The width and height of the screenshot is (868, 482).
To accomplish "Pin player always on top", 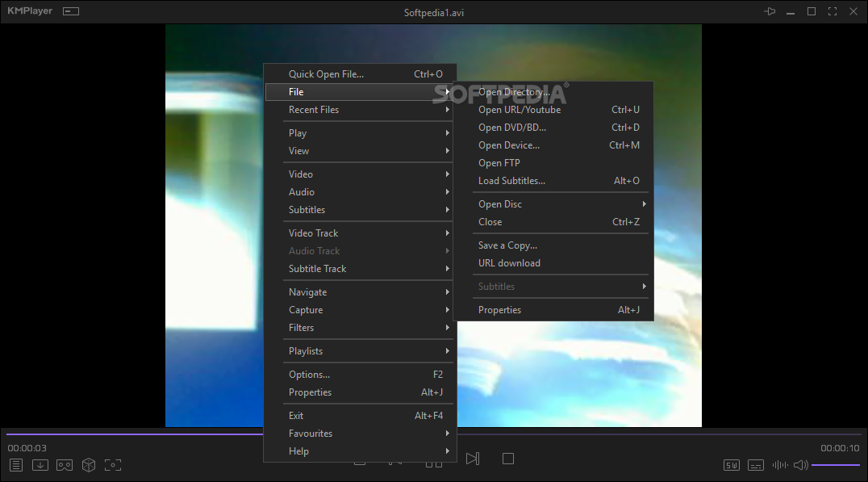I will tap(770, 11).
